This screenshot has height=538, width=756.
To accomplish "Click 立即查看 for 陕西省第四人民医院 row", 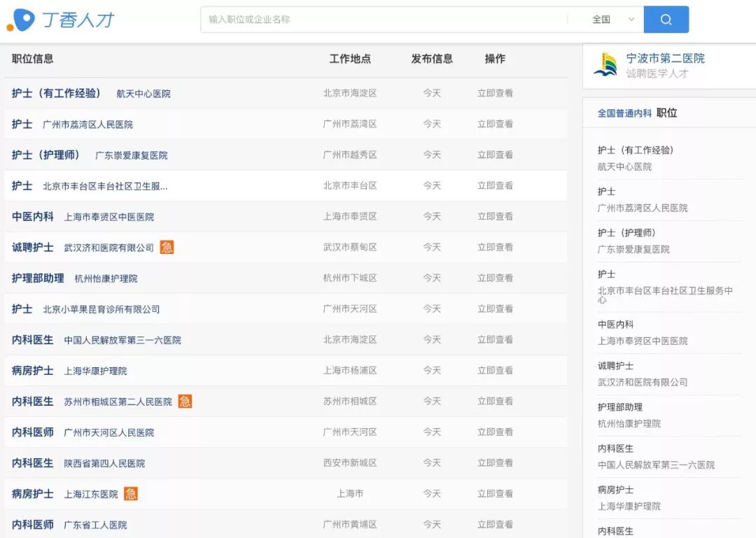I will point(495,463).
